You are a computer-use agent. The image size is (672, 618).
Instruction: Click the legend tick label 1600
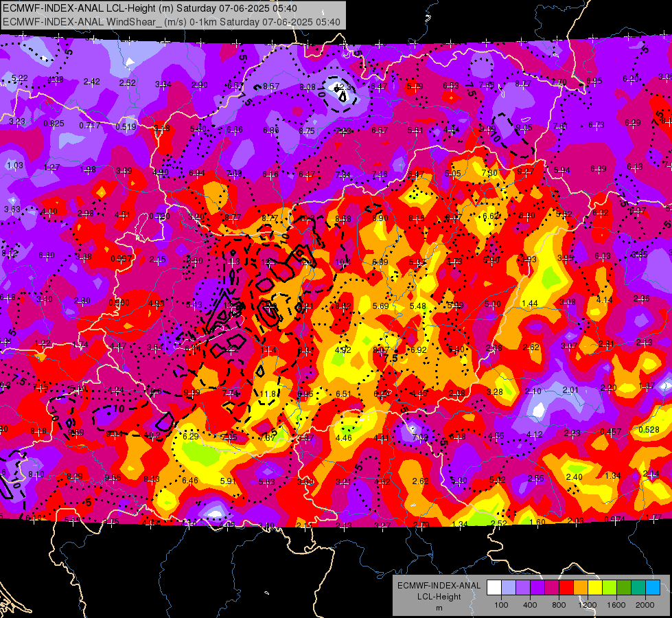pos(616,605)
